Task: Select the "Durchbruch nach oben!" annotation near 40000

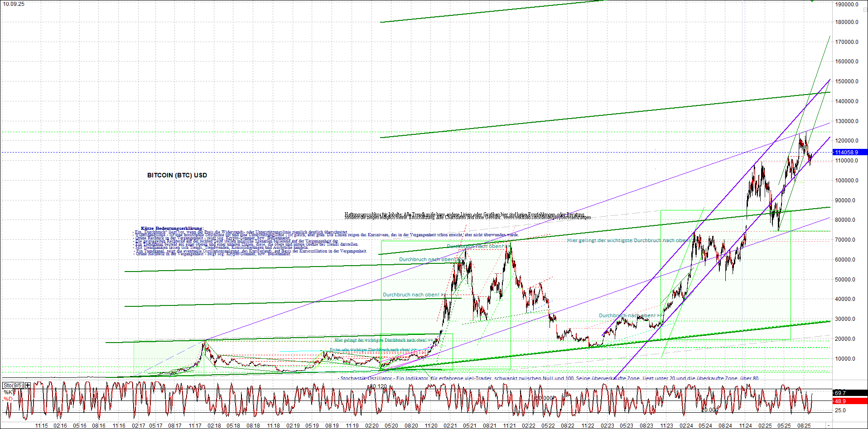Action: click(x=413, y=295)
